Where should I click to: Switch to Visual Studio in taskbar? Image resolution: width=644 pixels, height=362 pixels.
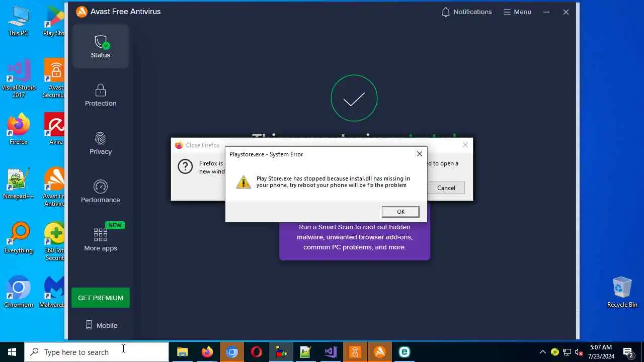330,352
